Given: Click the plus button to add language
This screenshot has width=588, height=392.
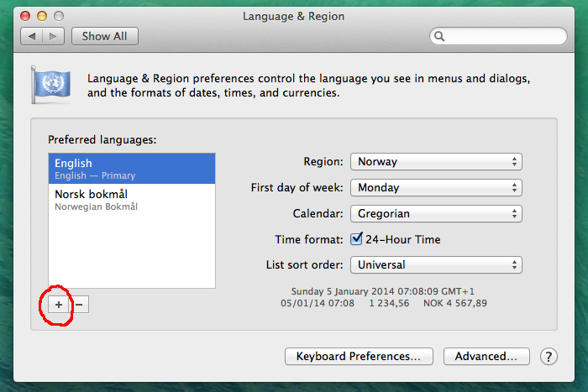Looking at the screenshot, I should 58,305.
